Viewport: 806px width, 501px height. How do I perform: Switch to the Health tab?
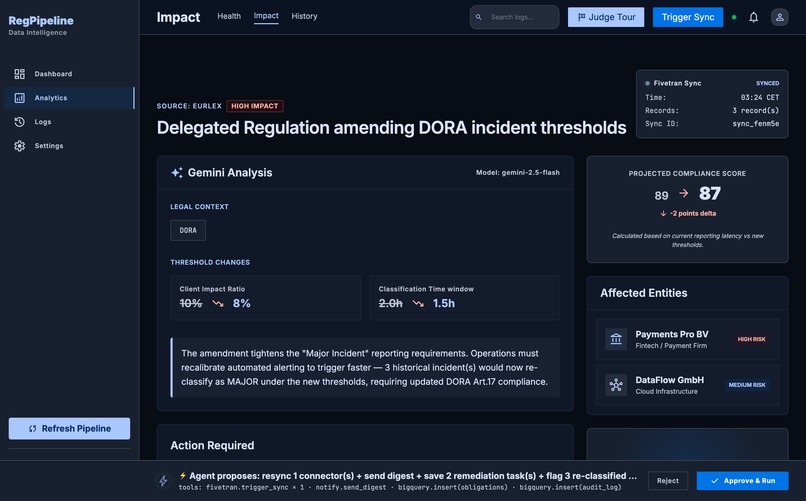coord(229,16)
